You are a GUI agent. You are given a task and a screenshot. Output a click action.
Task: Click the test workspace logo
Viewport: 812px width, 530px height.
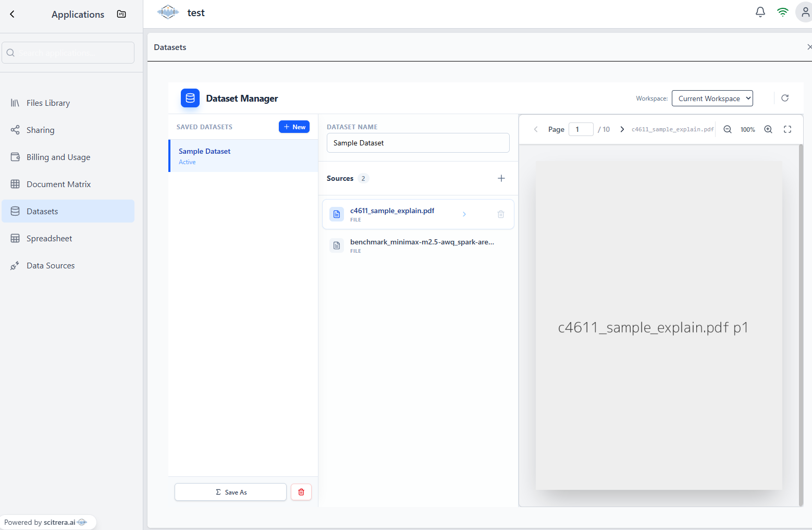(168, 12)
